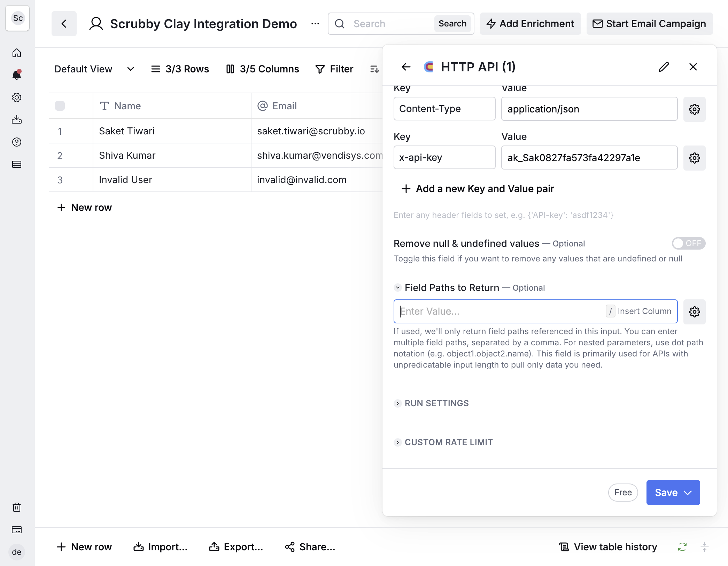
Task: Collapse Field Paths to Return section
Action: (398, 288)
